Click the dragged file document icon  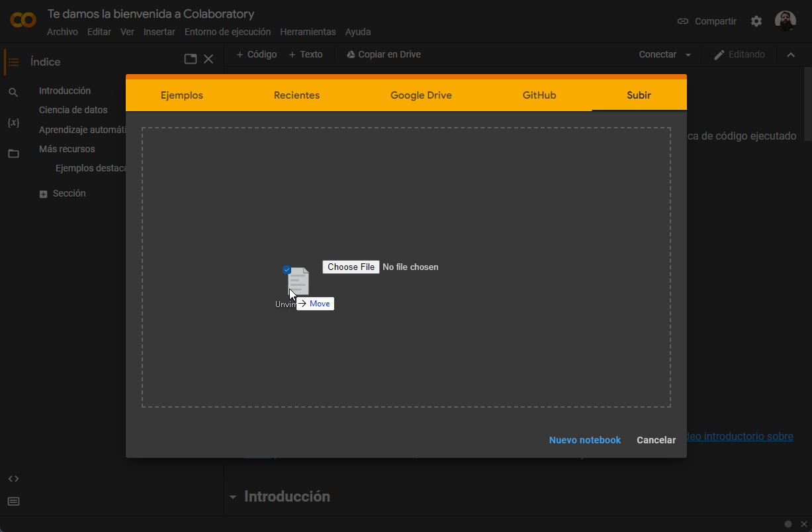point(298,281)
